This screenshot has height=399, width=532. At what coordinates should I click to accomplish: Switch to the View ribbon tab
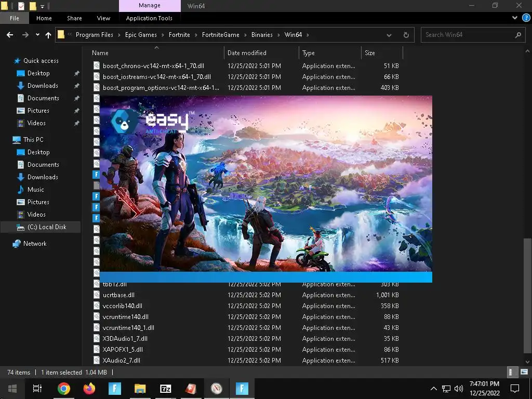click(x=103, y=18)
